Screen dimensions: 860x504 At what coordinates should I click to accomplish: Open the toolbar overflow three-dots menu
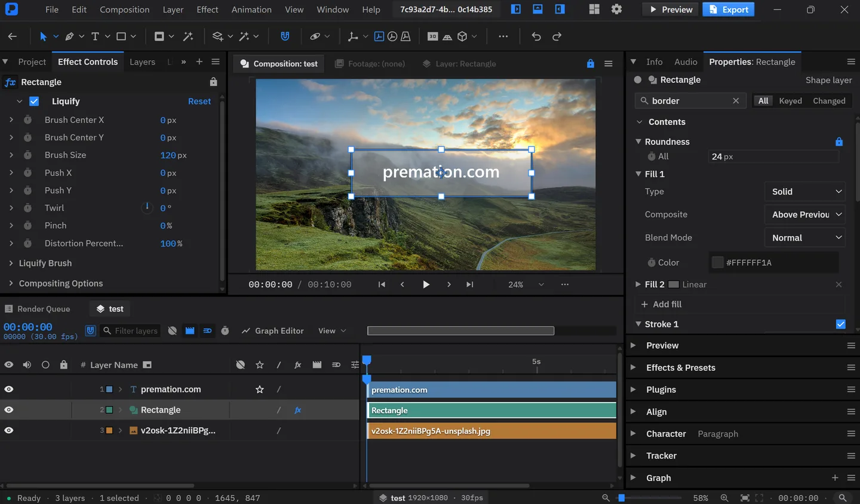503,36
